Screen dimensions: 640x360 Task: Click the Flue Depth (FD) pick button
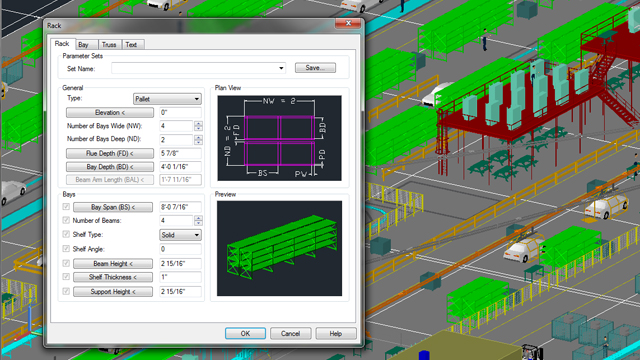tap(110, 153)
